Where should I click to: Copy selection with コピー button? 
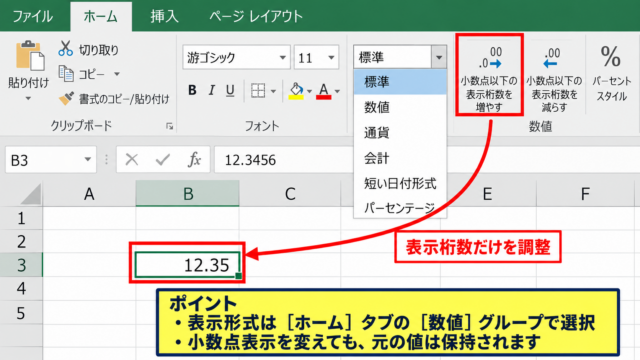point(82,74)
